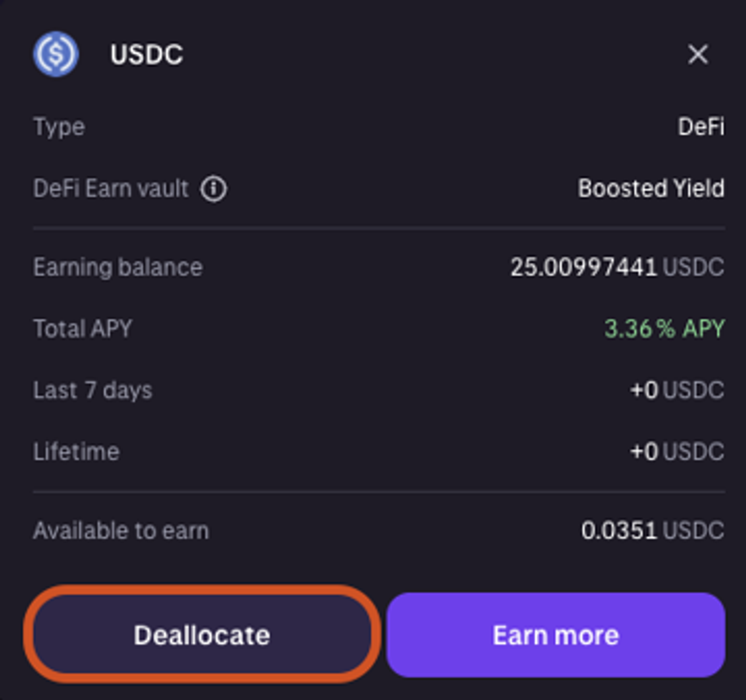Click the Lifetime label

coord(76,452)
